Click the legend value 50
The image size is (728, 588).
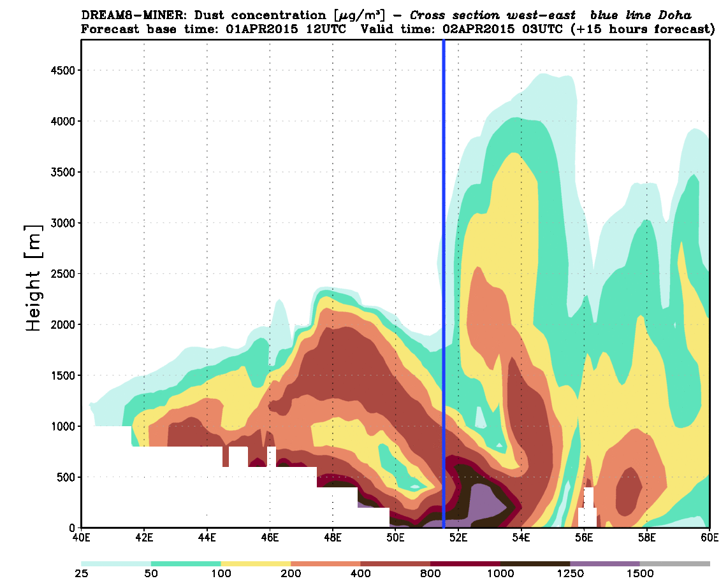[151, 573]
